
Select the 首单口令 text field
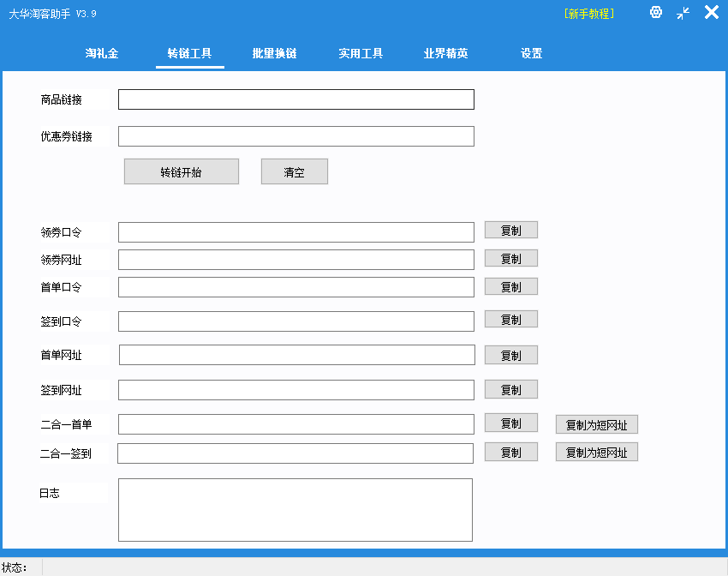click(296, 287)
